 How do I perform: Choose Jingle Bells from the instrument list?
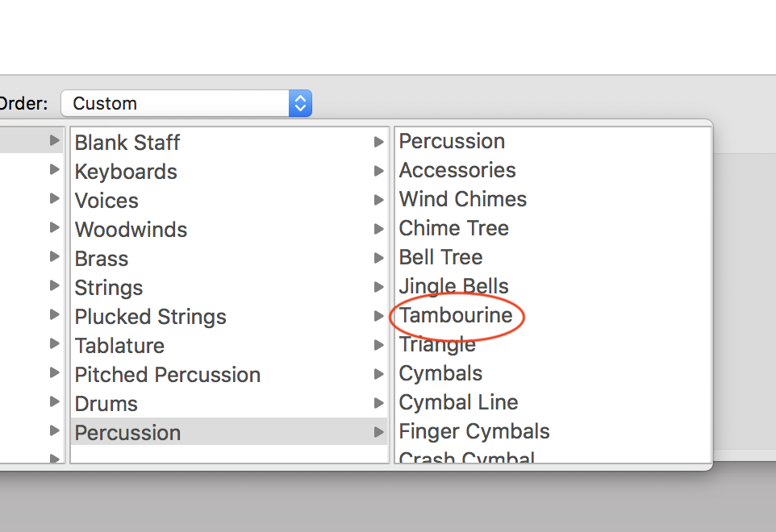click(453, 286)
